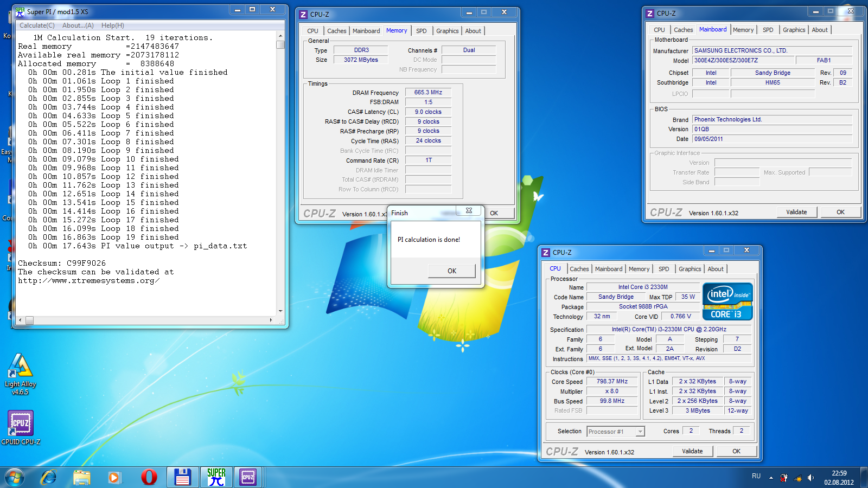Screen dimensions: 868x488
Task: Click the Core Speed 798.37 MHz value
Action: pyautogui.click(x=612, y=381)
